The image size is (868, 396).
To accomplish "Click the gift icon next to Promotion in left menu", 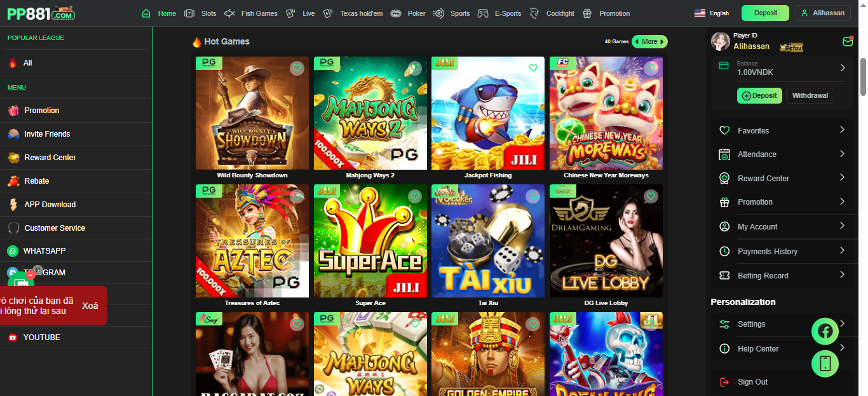I will 13,111.
